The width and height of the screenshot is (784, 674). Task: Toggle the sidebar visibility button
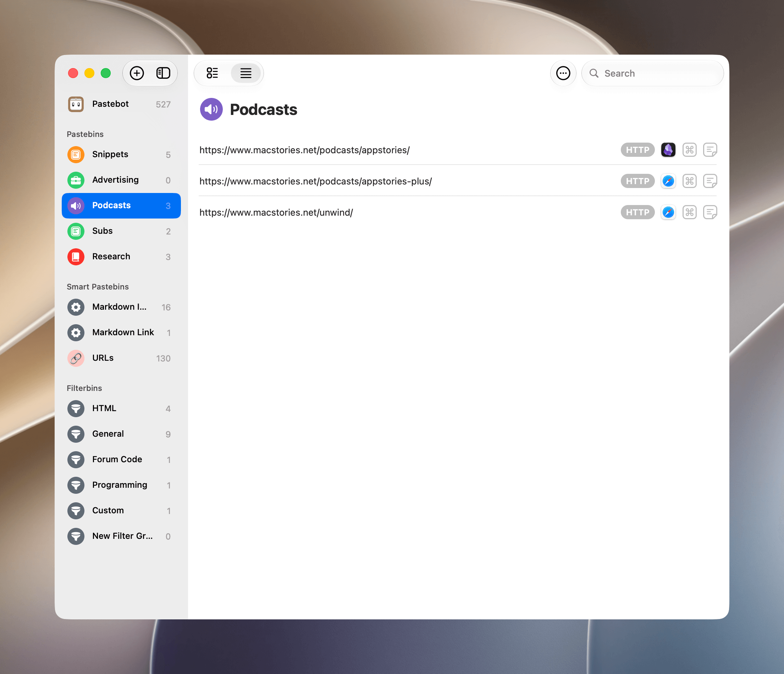(x=163, y=73)
